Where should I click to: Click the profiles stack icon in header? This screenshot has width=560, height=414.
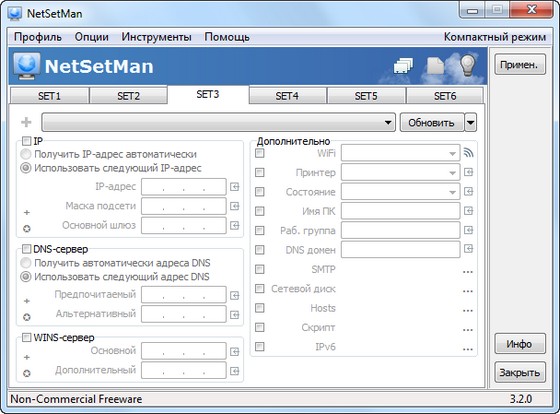coord(403,65)
